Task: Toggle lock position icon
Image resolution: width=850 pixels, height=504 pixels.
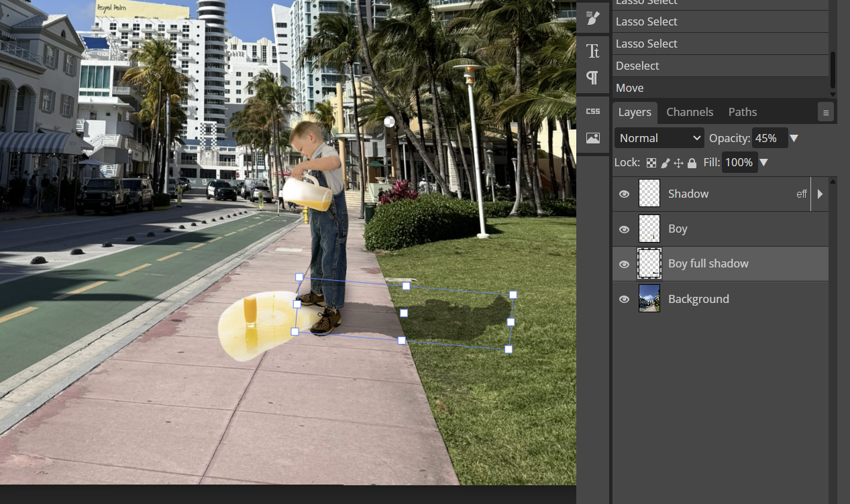Action: (678, 163)
